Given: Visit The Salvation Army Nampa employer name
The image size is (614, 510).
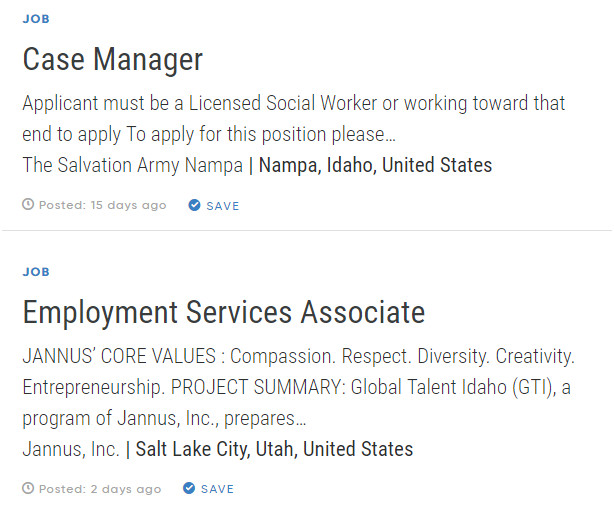Looking at the screenshot, I should 132,165.
